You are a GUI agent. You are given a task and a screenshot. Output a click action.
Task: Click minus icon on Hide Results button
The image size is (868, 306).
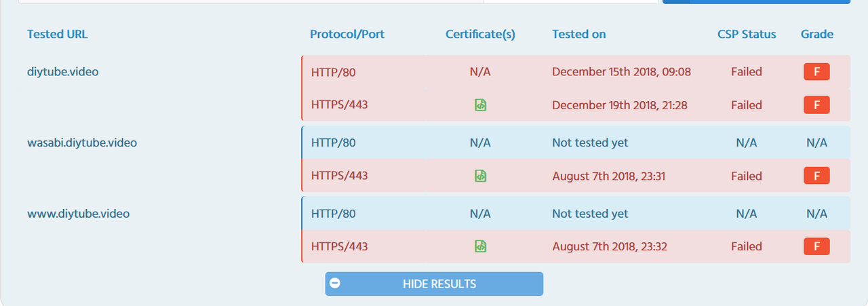[335, 284]
